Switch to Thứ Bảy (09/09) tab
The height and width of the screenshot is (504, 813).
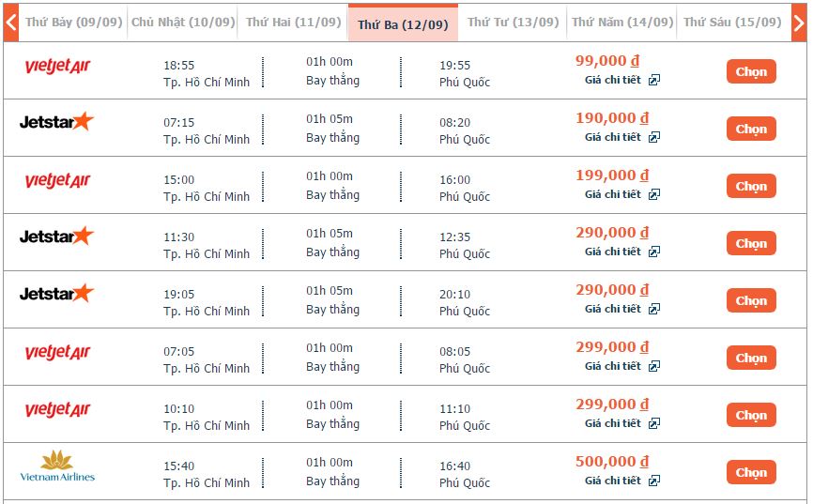pos(73,23)
